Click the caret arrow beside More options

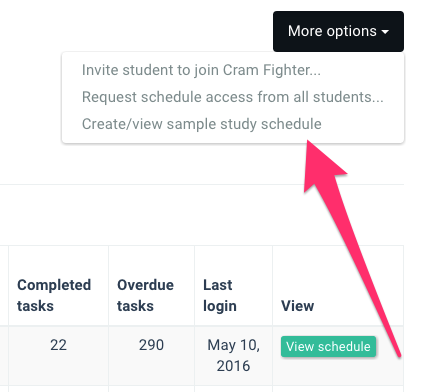385,32
